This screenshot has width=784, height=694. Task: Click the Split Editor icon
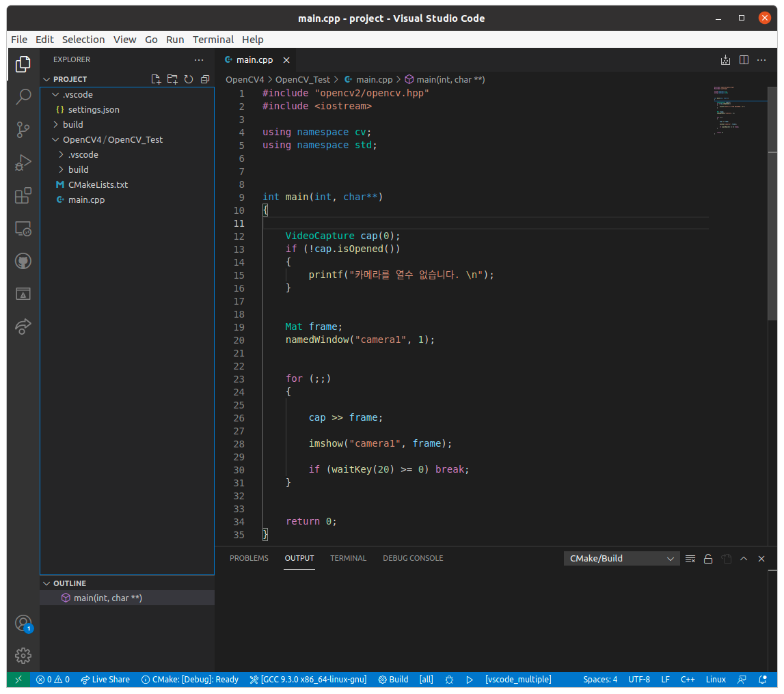click(744, 60)
